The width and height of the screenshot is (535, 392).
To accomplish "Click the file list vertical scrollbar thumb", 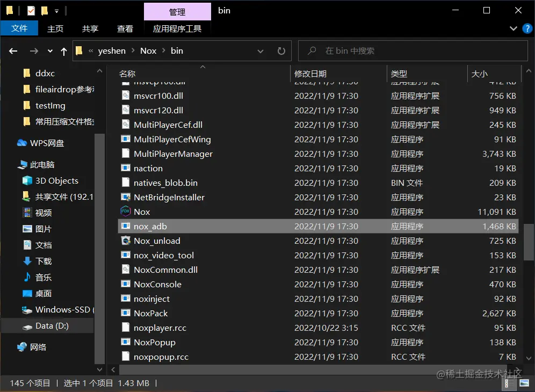I will (529, 242).
